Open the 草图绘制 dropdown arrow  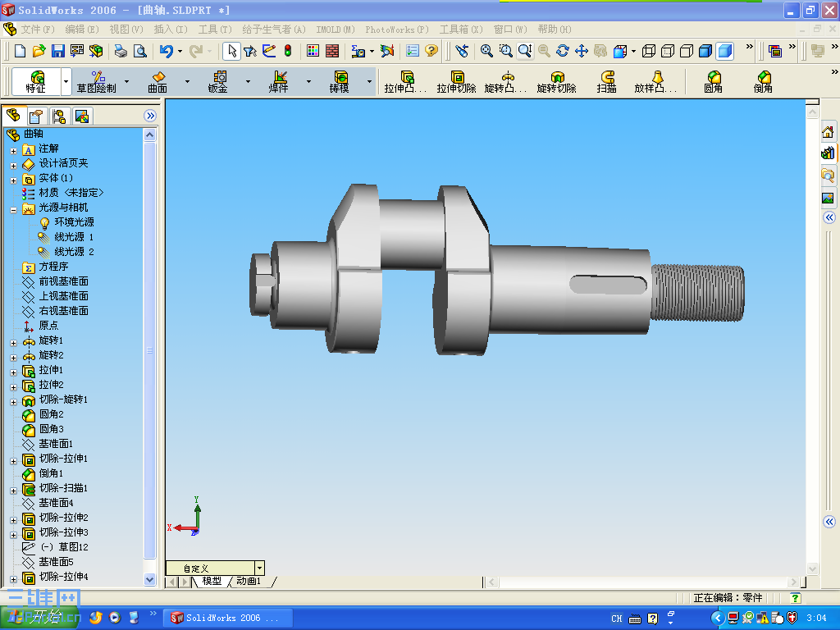[126, 81]
